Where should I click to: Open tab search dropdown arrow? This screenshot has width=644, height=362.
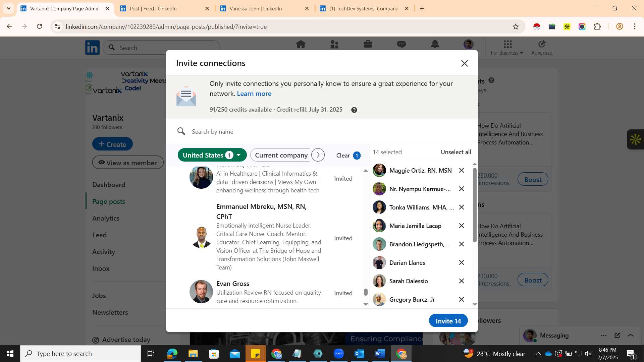pos(9,8)
